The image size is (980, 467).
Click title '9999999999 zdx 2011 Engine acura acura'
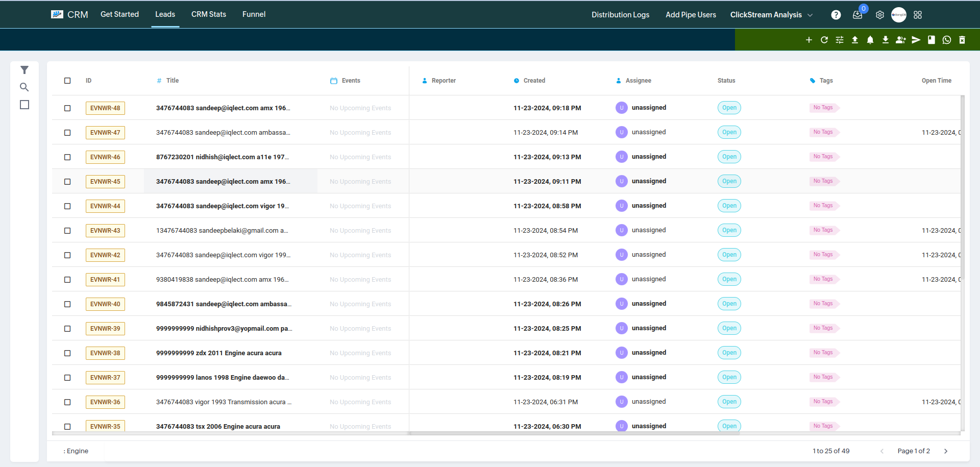(x=218, y=353)
